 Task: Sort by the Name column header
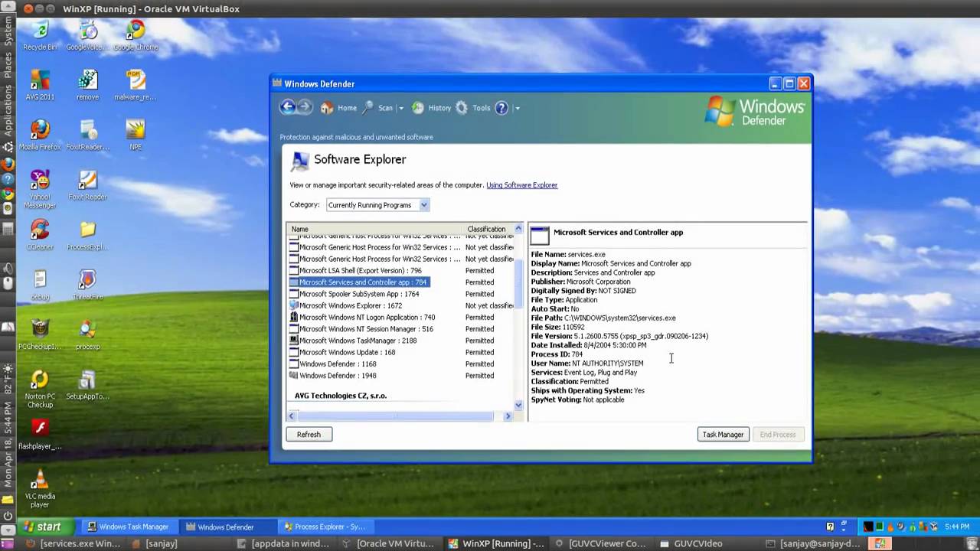pyautogui.click(x=375, y=229)
